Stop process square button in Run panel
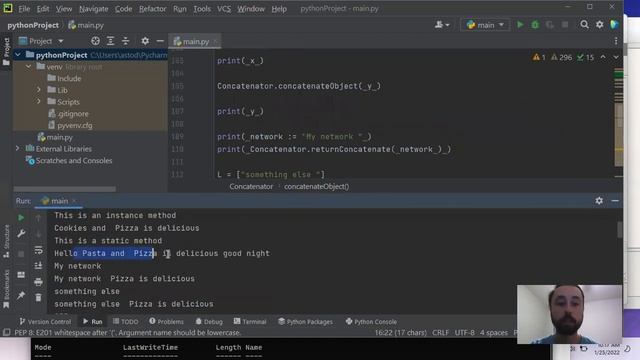Viewport: 640px width, 360px height. pos(21,254)
